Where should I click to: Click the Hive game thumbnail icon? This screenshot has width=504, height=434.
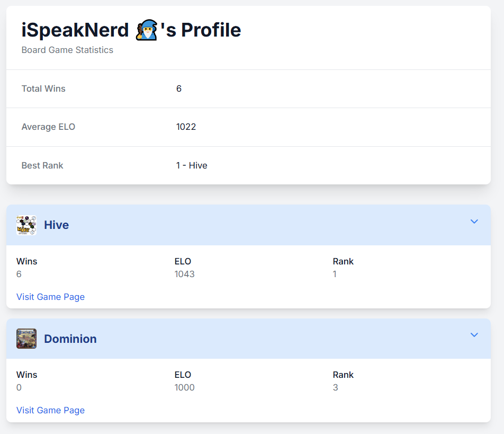point(26,225)
